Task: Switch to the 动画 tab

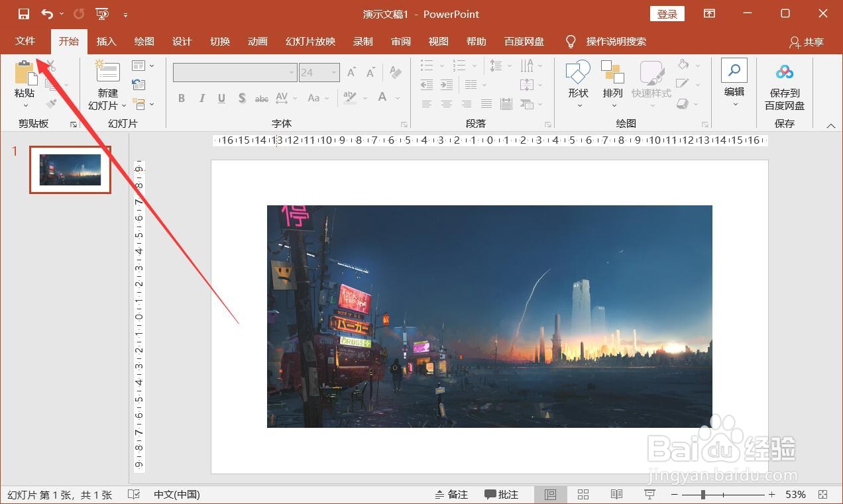Action: (257, 41)
